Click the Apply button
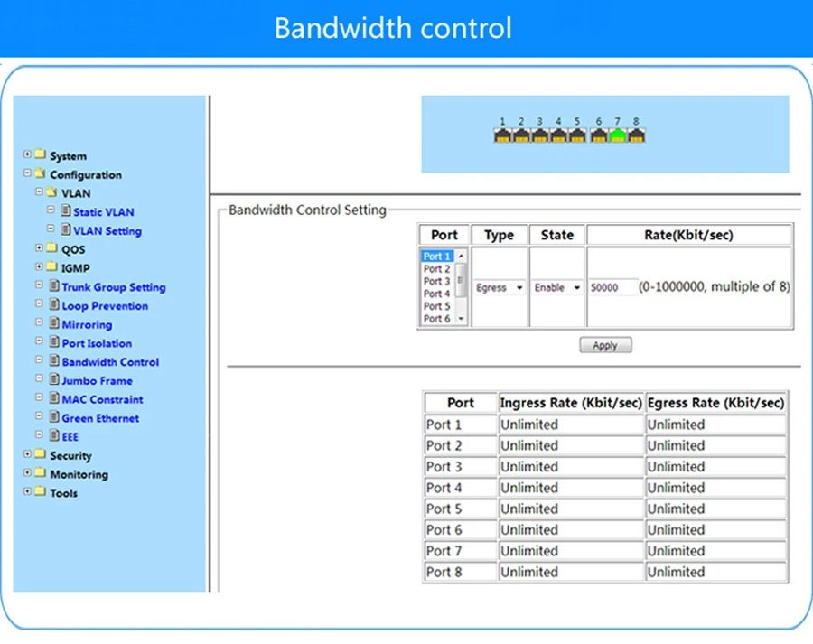 click(x=605, y=345)
